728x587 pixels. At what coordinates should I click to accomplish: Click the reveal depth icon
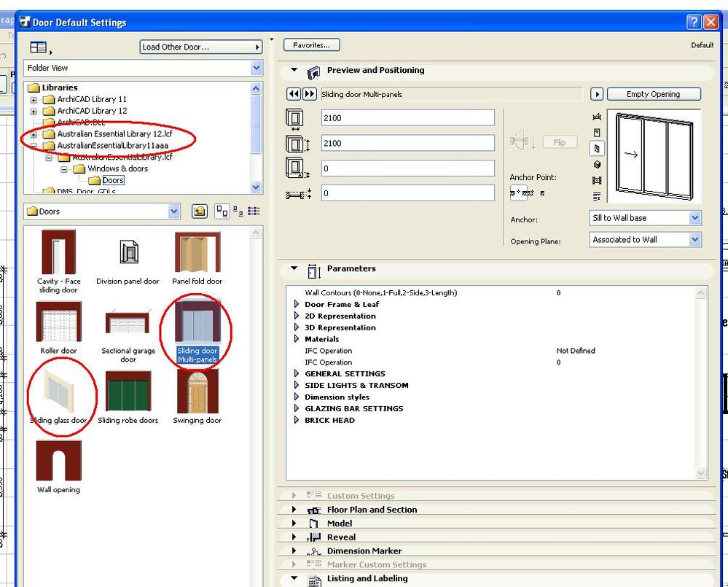point(298,194)
